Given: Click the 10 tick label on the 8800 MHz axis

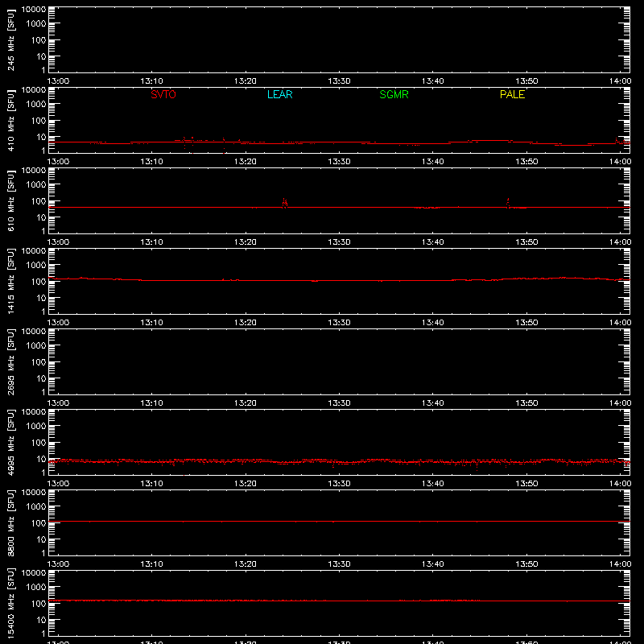Looking at the screenshot, I should click(41, 539).
